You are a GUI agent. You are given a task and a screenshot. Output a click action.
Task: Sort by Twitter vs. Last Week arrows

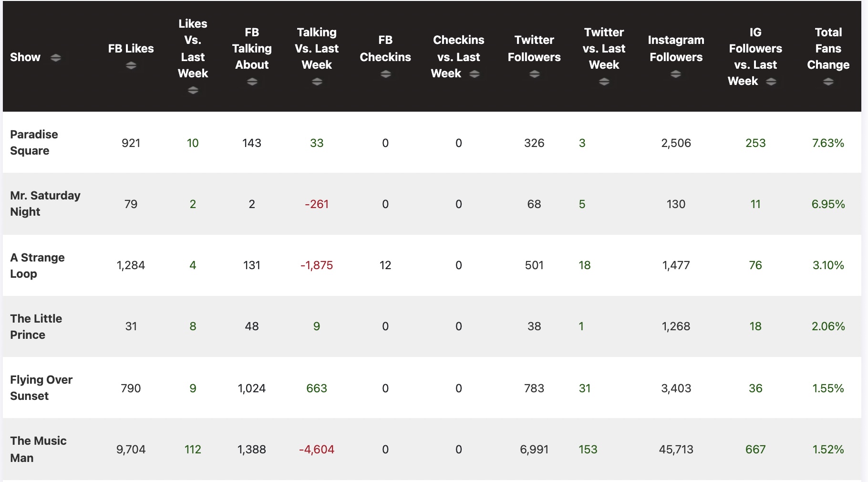(604, 82)
